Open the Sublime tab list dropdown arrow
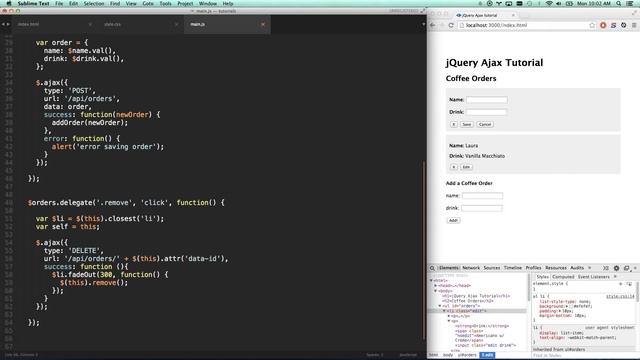The image size is (640, 360). [423, 24]
